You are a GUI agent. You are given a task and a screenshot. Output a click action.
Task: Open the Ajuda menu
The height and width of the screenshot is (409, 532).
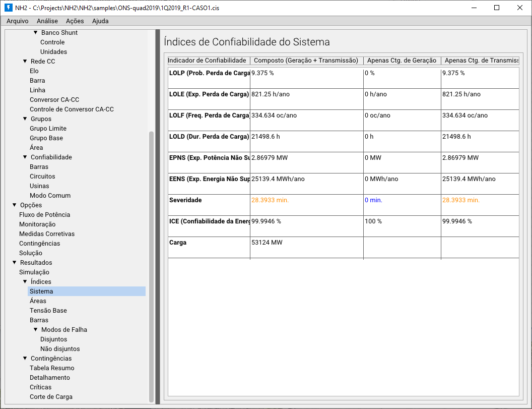tap(100, 21)
